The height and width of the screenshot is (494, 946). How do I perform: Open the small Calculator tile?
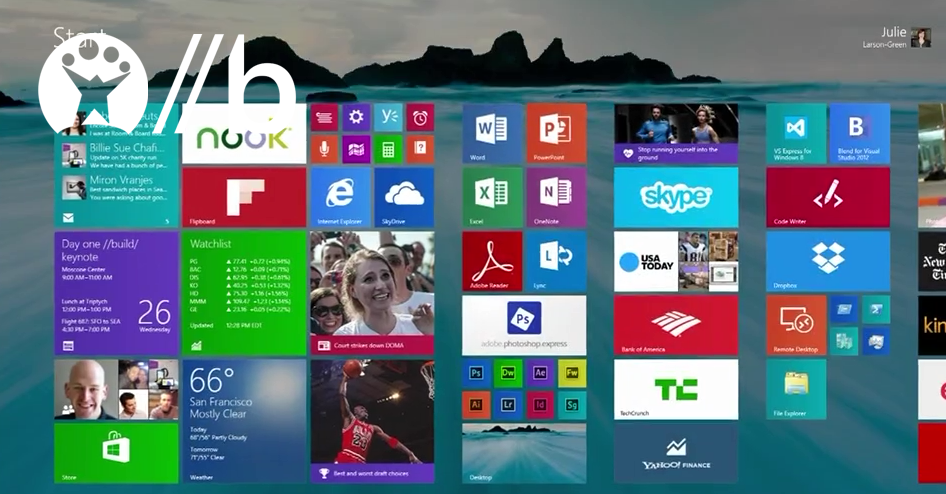coord(388,150)
